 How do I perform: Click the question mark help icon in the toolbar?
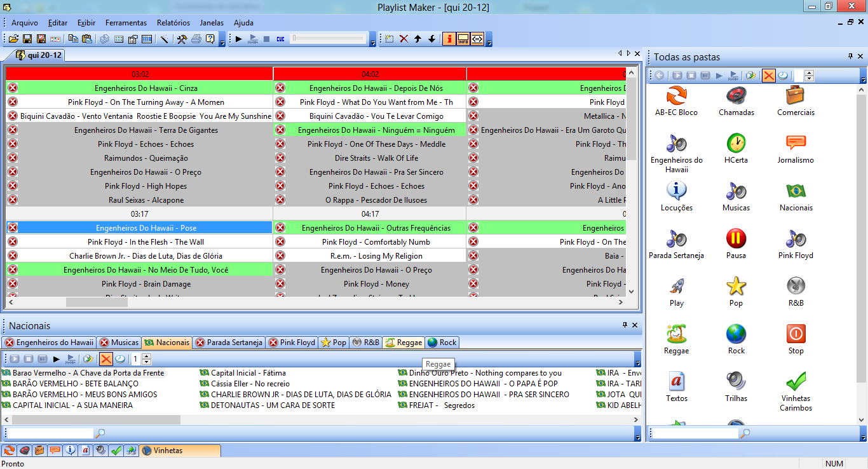tap(210, 39)
